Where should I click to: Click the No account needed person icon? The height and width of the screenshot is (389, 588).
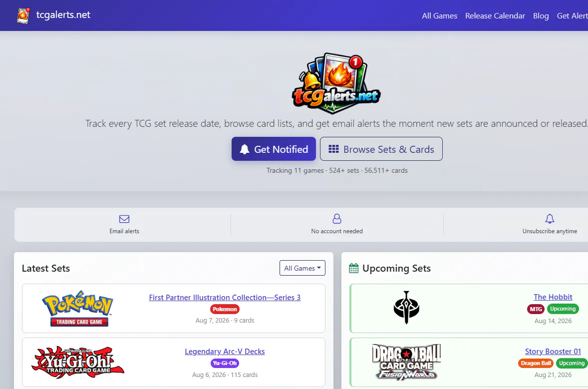coord(337,219)
